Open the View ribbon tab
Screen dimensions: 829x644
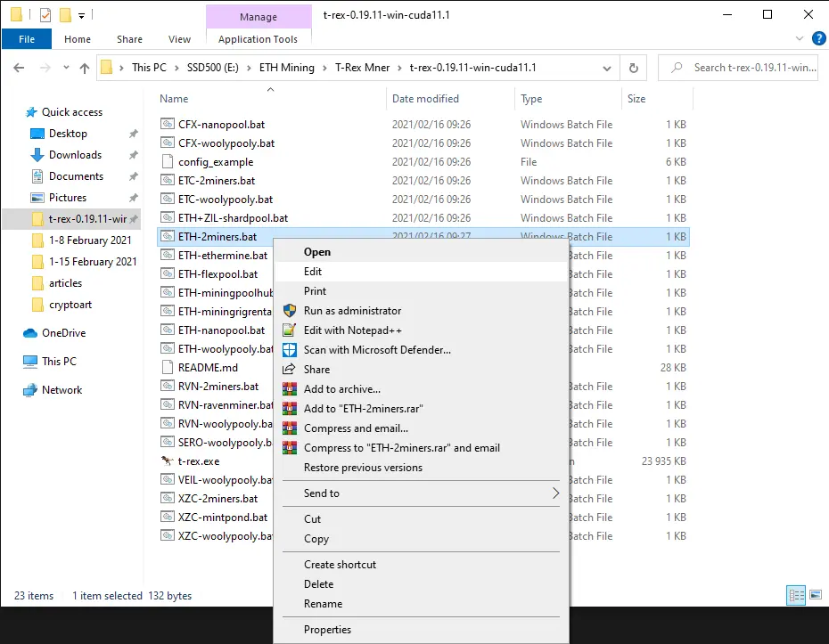[179, 39]
